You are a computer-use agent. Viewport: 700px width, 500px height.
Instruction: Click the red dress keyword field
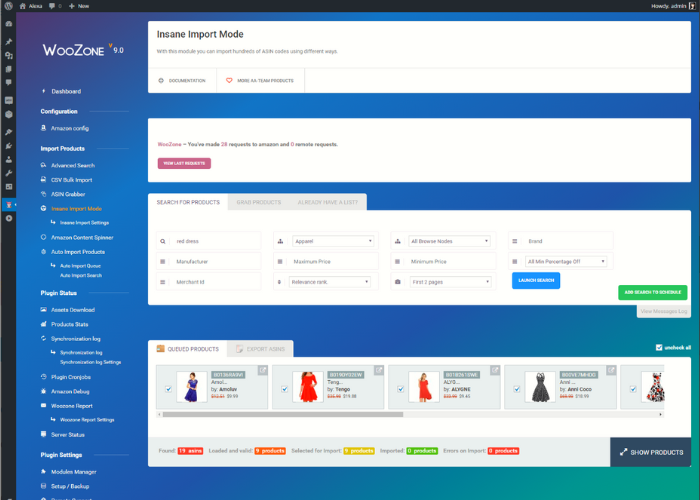click(208, 241)
